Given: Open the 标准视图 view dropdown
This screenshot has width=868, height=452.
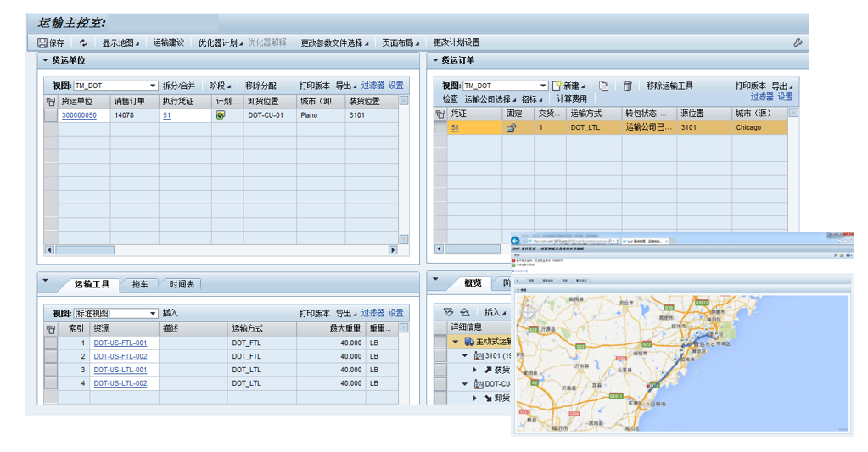Looking at the screenshot, I should pyautogui.click(x=153, y=313).
